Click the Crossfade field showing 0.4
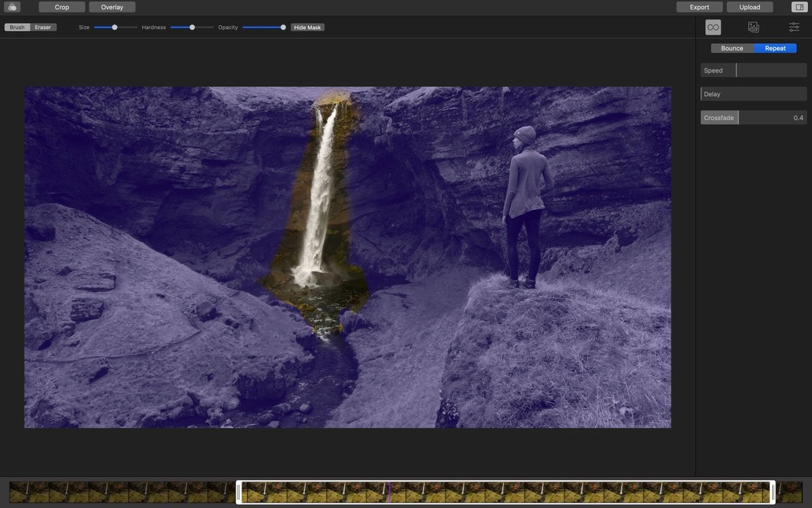Viewport: 812px width, 508px height. pos(753,117)
